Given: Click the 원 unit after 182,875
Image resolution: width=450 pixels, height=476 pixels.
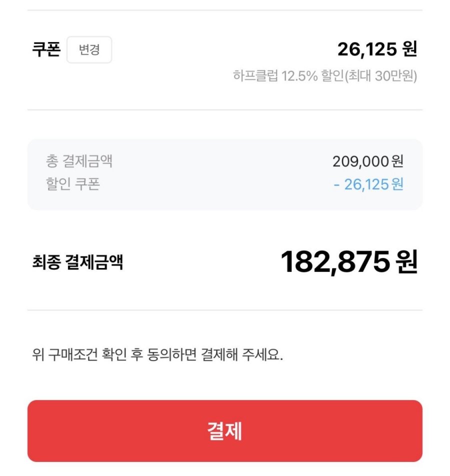Looking at the screenshot, I should pos(406,262).
